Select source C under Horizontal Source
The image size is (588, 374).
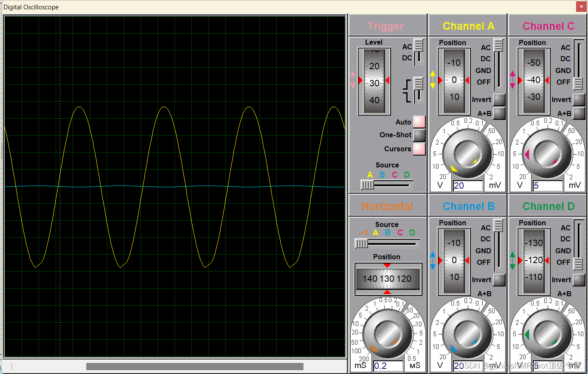click(400, 232)
